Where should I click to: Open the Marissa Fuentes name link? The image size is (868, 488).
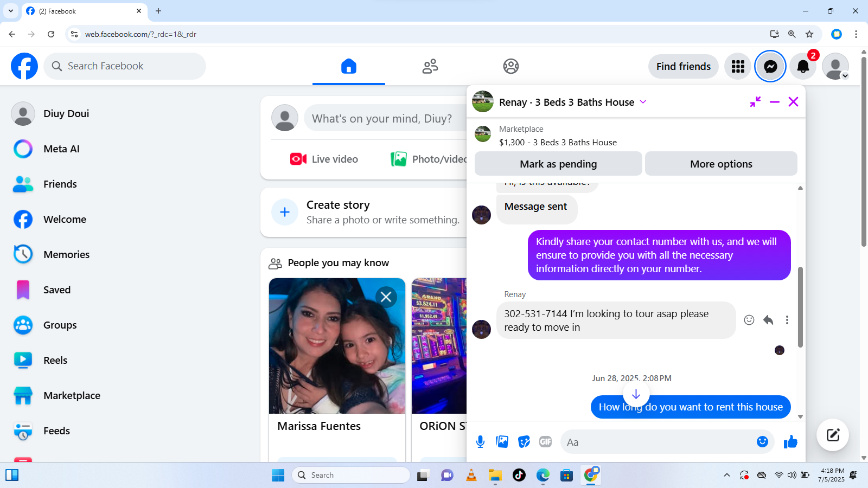click(x=319, y=426)
